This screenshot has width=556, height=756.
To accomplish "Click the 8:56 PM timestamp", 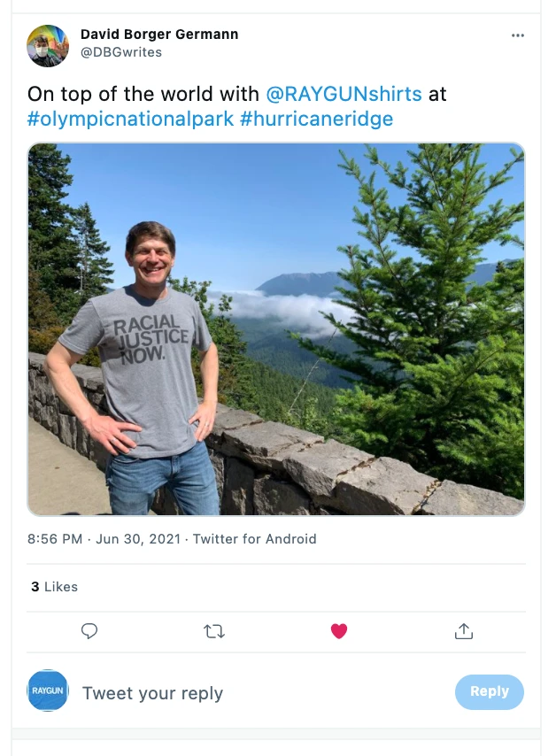I will coord(55,538).
